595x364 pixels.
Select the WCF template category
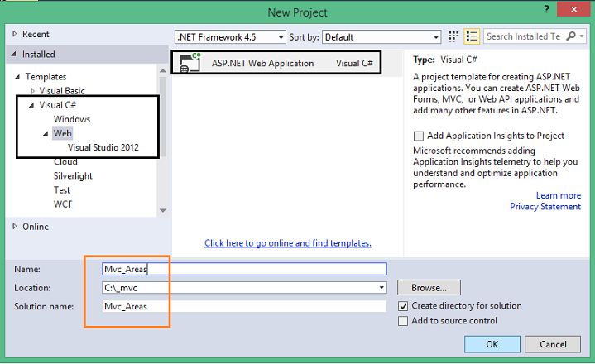63,204
